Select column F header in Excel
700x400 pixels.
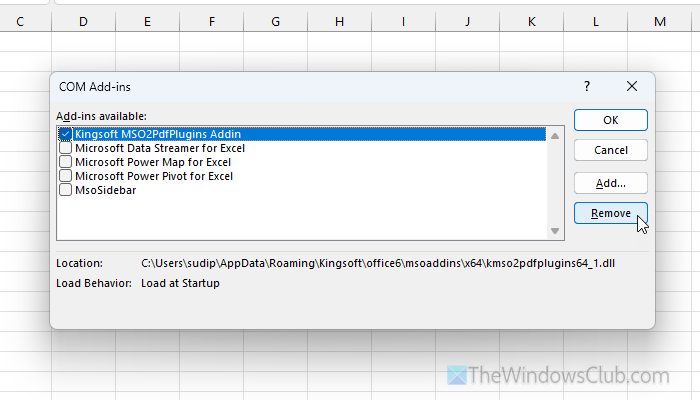pos(212,21)
